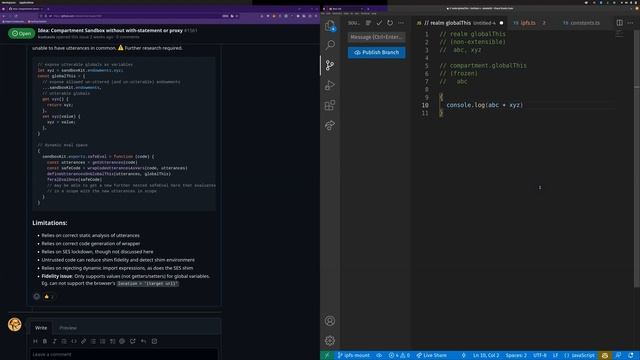The width and height of the screenshot is (640, 360).
Task: Open the Search view in VS Code
Action: (330, 45)
